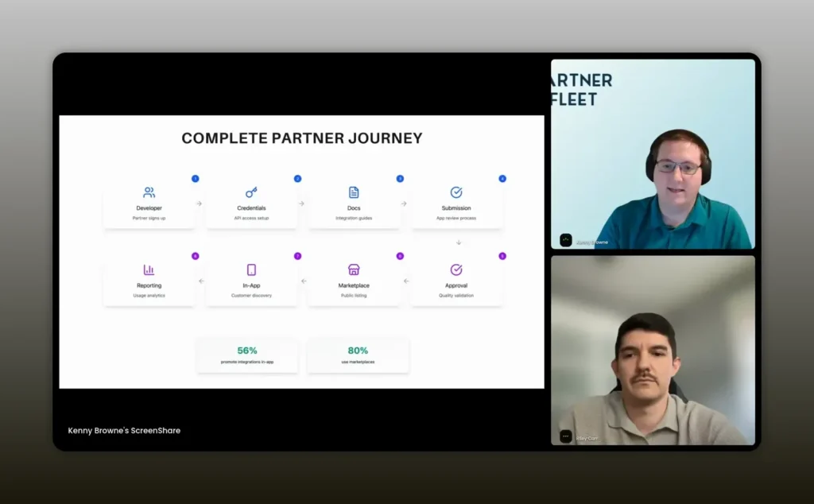Select the Marketplace storefront icon

tap(354, 269)
